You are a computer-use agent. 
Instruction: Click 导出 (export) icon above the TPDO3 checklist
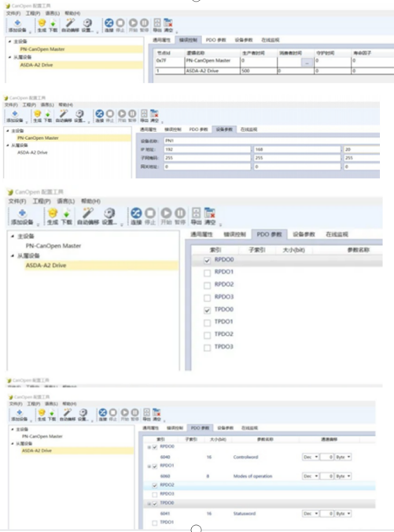[196, 216]
